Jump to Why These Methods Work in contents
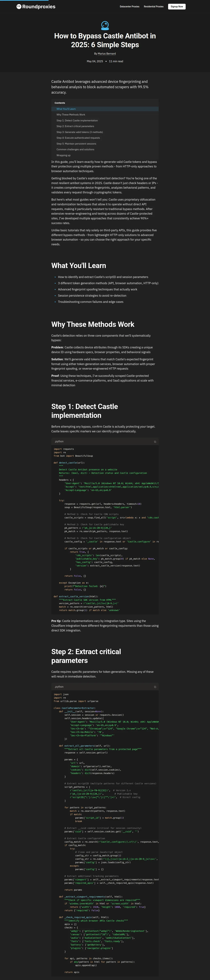 (71, 114)
